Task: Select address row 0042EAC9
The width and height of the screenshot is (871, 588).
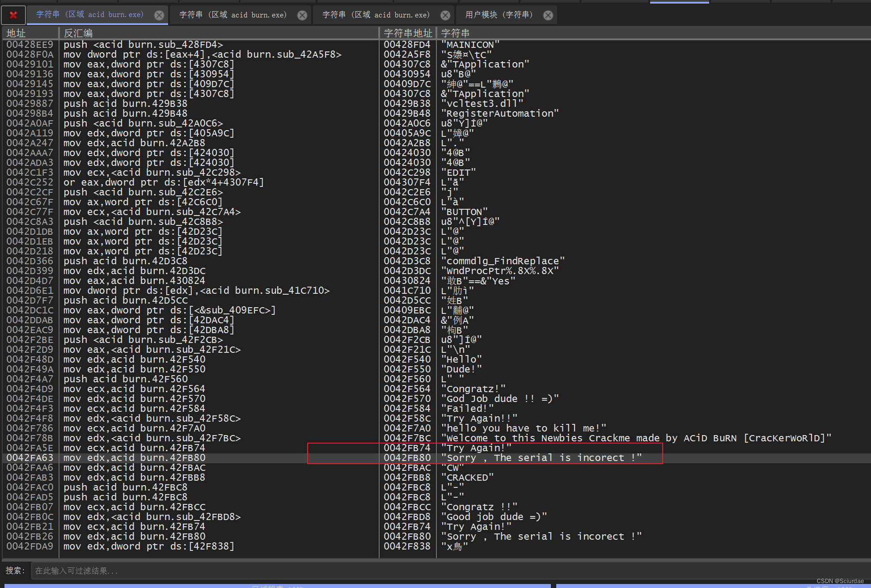Action: [x=30, y=330]
